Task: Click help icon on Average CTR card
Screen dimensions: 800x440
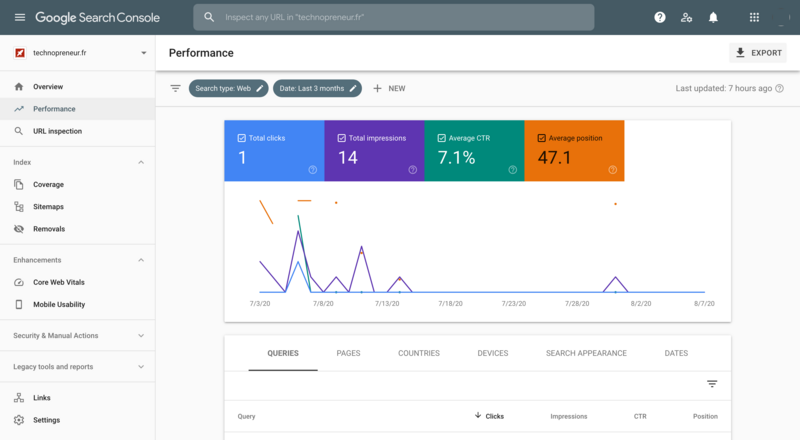Action: (513, 170)
